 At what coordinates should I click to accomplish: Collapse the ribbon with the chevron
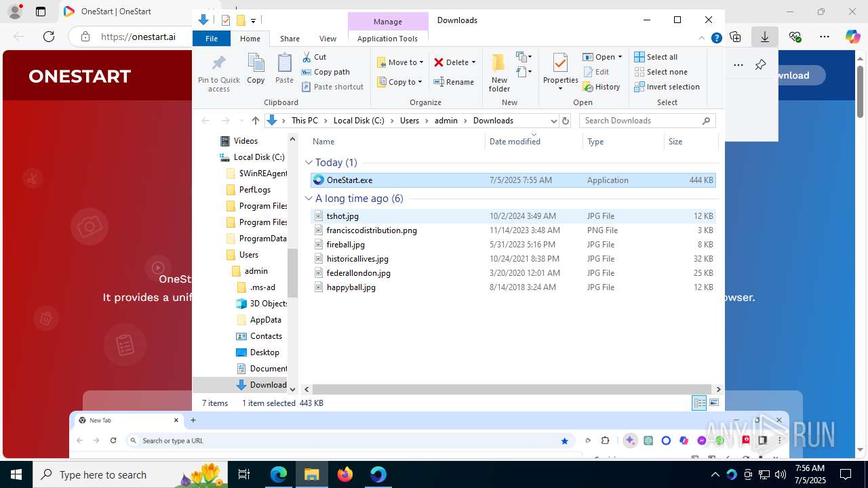click(x=703, y=39)
